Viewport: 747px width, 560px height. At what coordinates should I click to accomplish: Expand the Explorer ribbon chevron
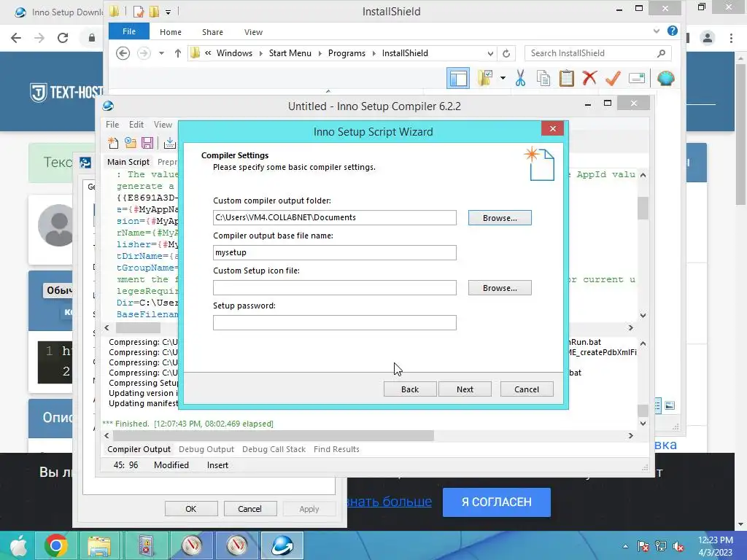tap(657, 31)
